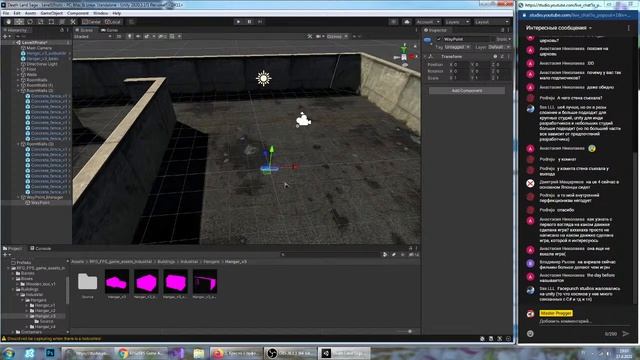Toggle WayPoint active checkbox in Inspector
Screen dimensions: 640x360
click(x=439, y=39)
